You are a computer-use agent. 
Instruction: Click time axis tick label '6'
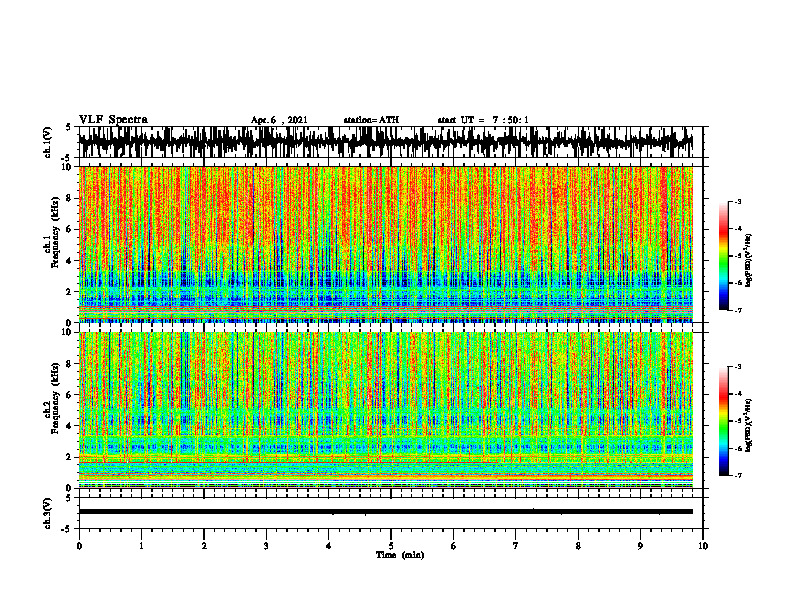click(454, 546)
